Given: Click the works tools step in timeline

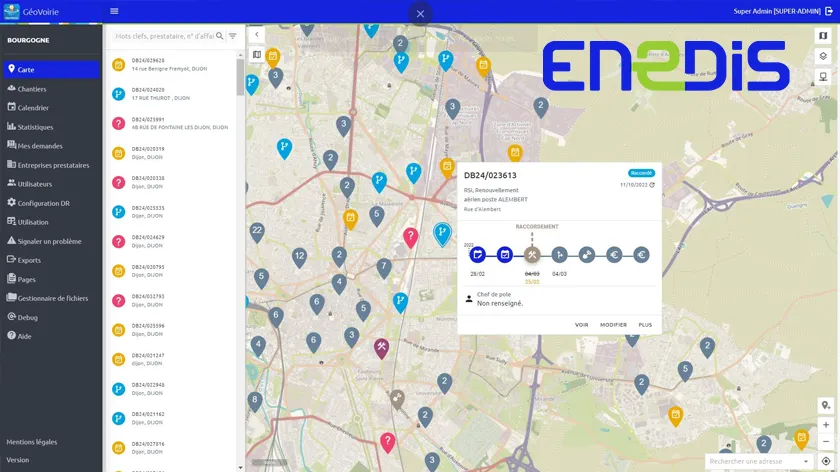Looking at the screenshot, I should (532, 255).
